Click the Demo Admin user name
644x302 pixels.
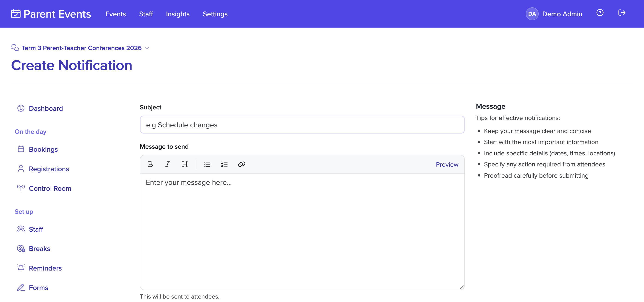tap(562, 14)
